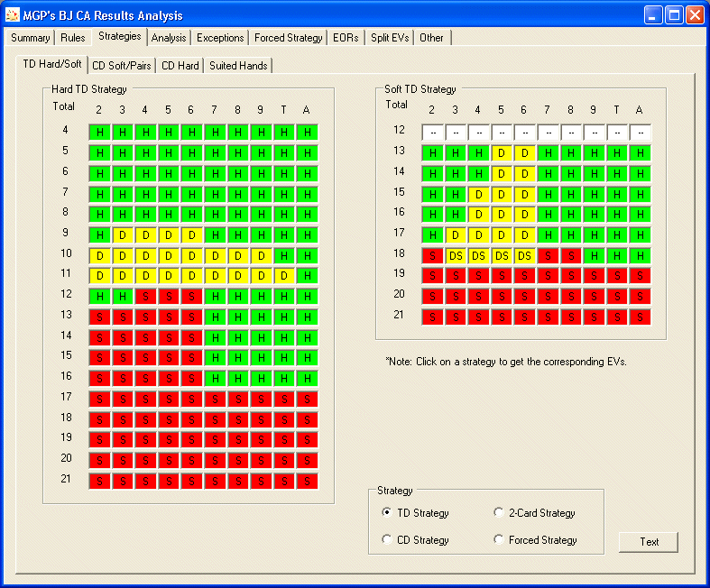Close the Results Analysis window
This screenshot has width=710, height=588.
[695, 15]
